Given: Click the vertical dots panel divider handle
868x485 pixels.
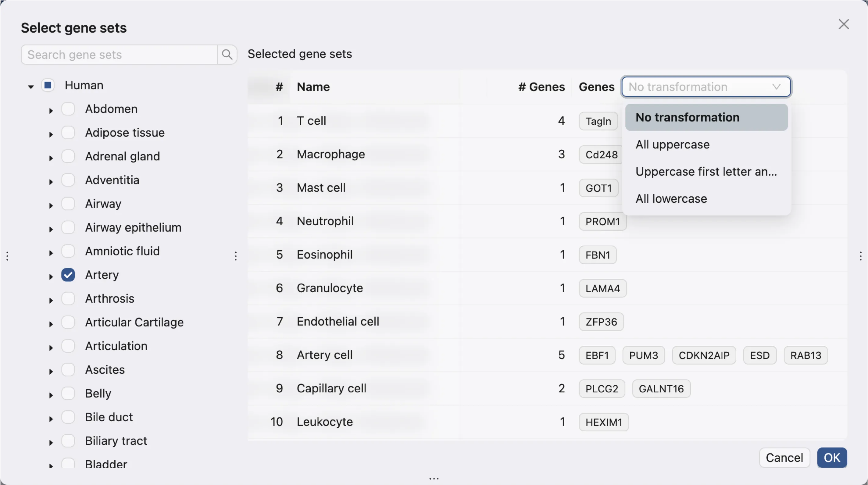Looking at the screenshot, I should click(236, 256).
